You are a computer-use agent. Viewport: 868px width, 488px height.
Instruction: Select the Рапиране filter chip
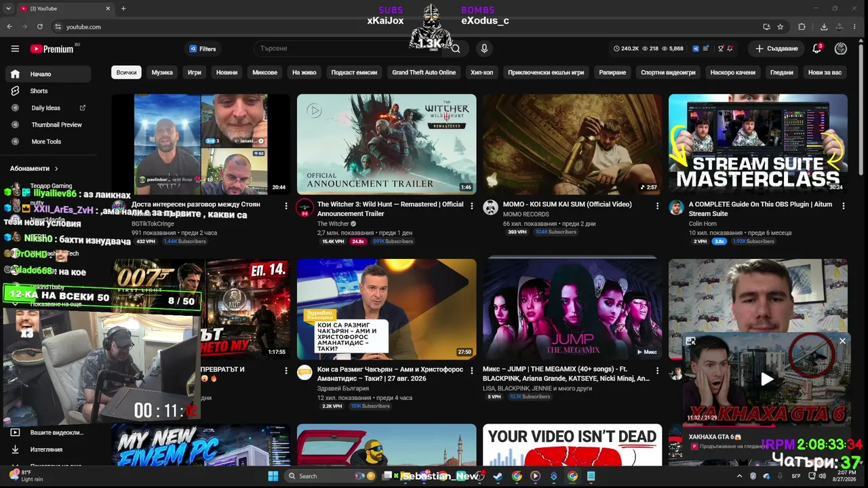point(612,73)
